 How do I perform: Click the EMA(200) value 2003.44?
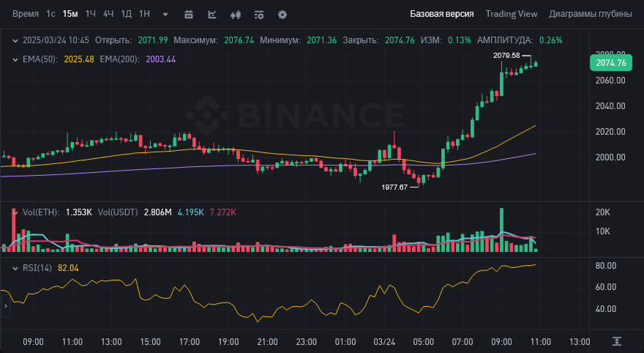160,59
